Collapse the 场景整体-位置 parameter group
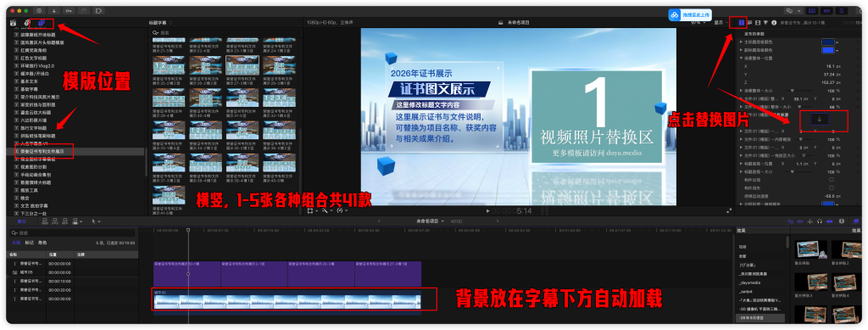The height and width of the screenshot is (330, 868). point(742,58)
